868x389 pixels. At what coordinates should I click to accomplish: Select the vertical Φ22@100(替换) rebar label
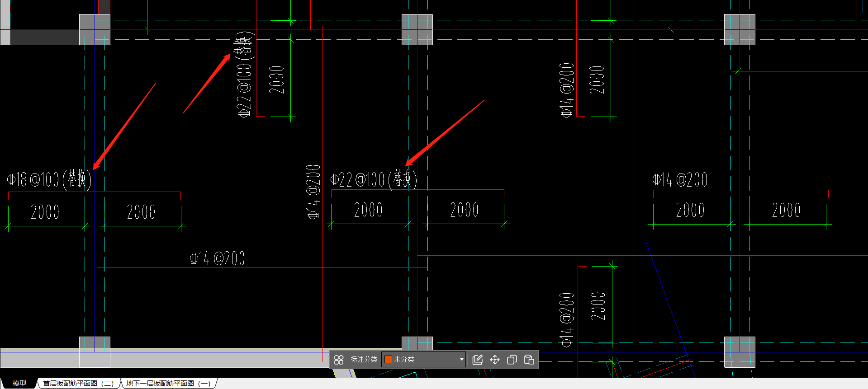coord(245,75)
